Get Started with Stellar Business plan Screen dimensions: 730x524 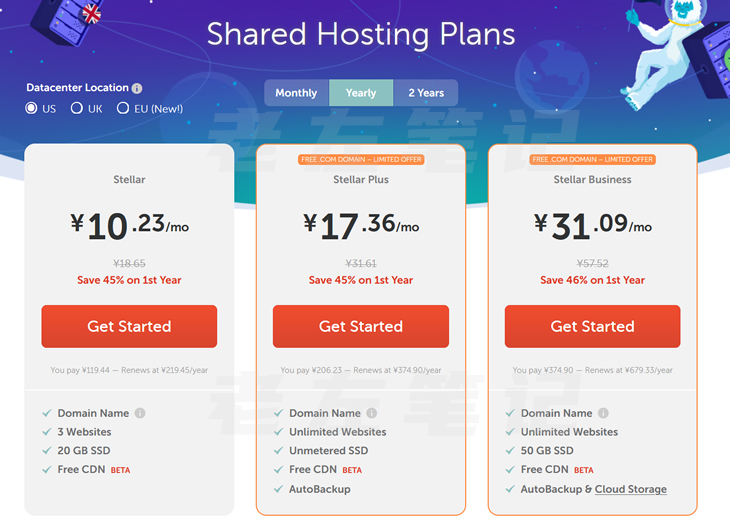pos(592,326)
